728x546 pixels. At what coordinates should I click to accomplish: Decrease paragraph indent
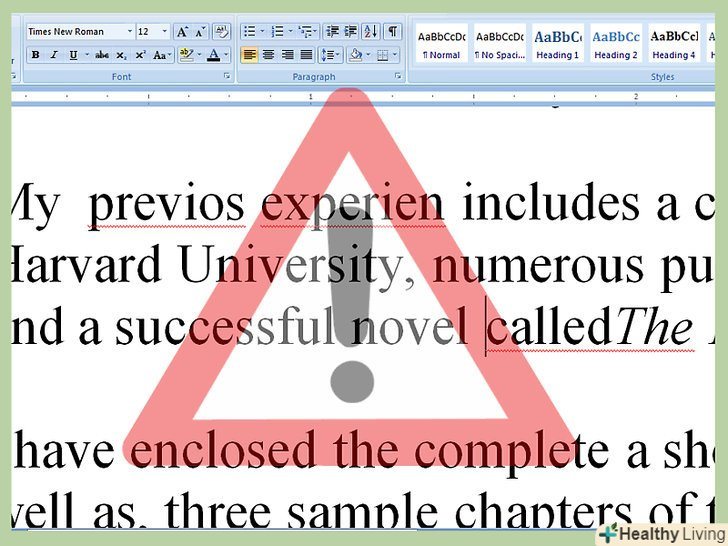pyautogui.click(x=332, y=32)
